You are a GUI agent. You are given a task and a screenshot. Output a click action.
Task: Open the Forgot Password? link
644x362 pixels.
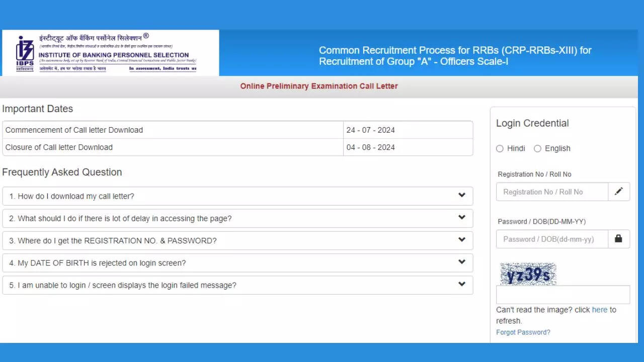pos(523,332)
